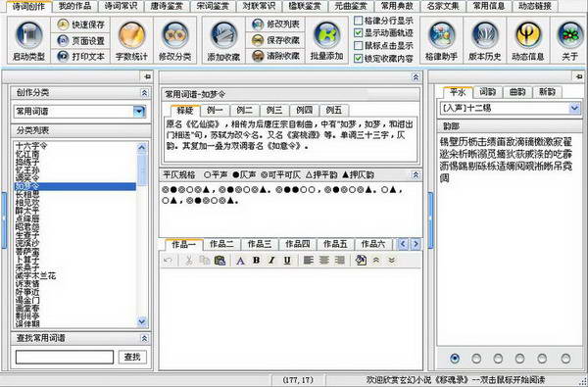Select the fourth radio button under rhyme panel
The height and width of the screenshot is (387, 588).
tap(519, 359)
